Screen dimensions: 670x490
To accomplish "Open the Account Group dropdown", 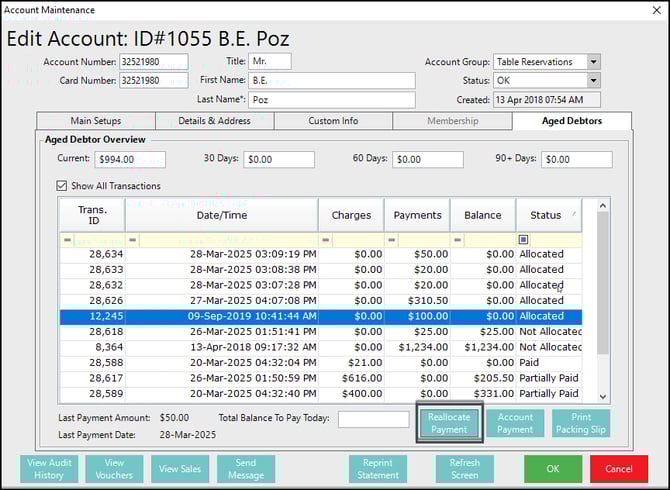I will pos(593,62).
